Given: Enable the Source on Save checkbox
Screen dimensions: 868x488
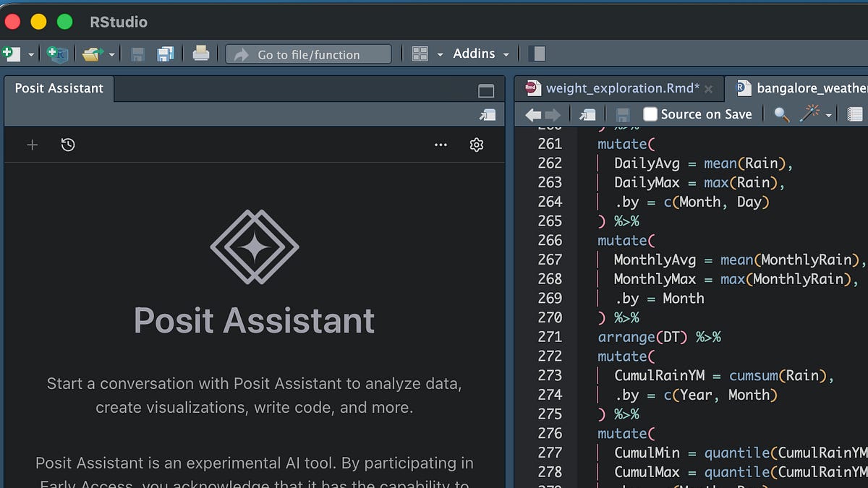Looking at the screenshot, I should [650, 114].
